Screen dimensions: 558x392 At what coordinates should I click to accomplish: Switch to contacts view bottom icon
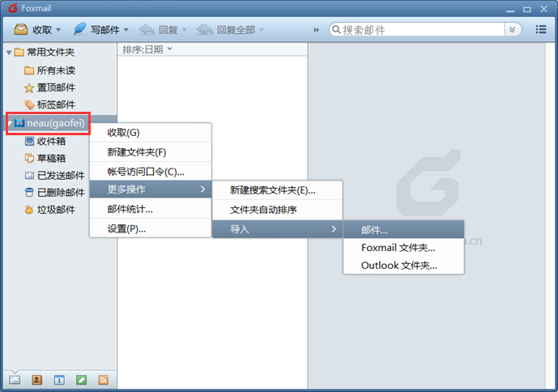[36, 380]
